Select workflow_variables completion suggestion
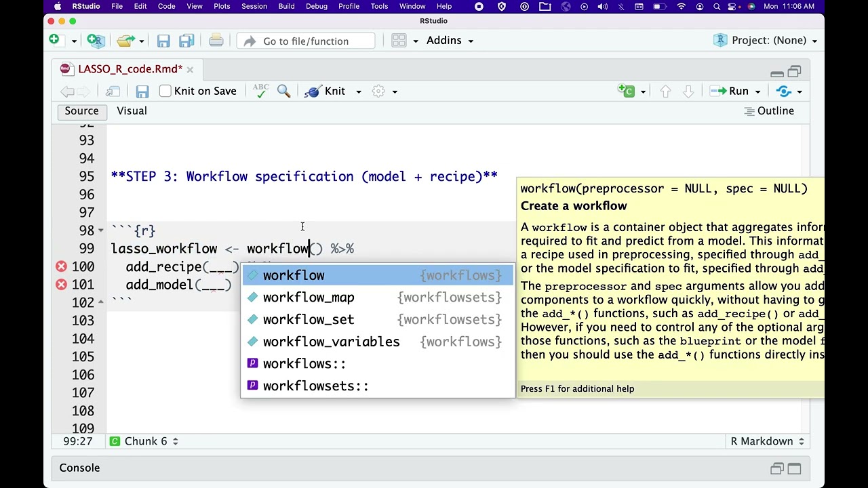This screenshot has width=868, height=488. pyautogui.click(x=378, y=342)
